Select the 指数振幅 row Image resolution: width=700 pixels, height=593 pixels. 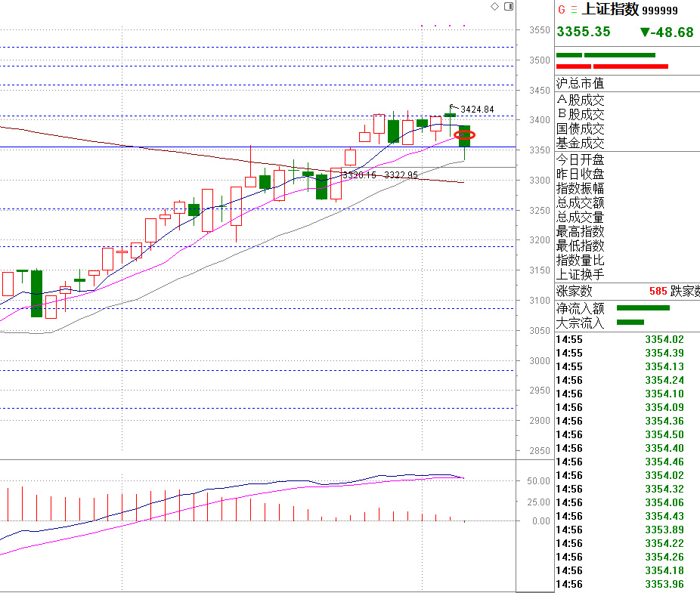point(627,188)
